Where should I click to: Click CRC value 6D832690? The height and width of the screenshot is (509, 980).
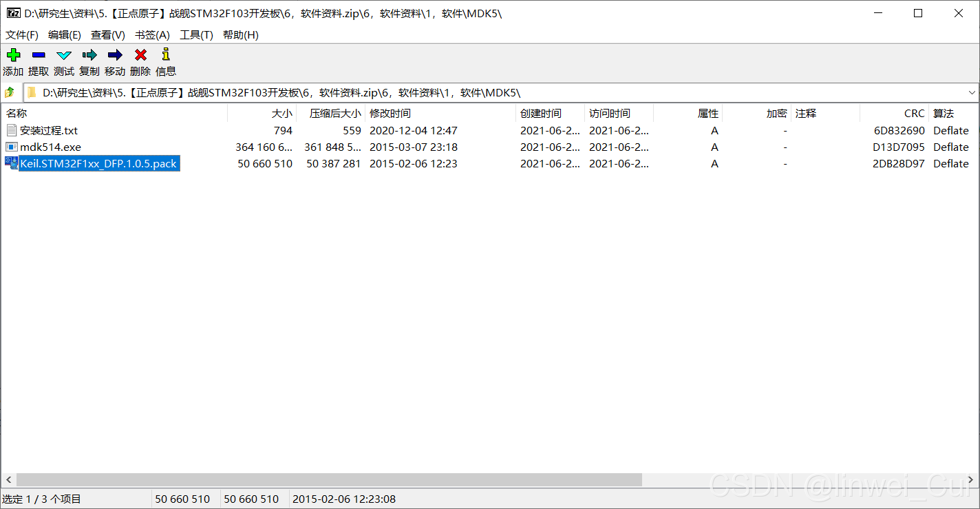[x=899, y=130]
